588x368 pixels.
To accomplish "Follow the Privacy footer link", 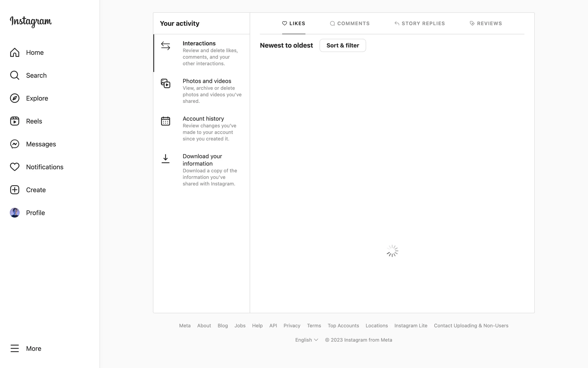I will tap(292, 326).
